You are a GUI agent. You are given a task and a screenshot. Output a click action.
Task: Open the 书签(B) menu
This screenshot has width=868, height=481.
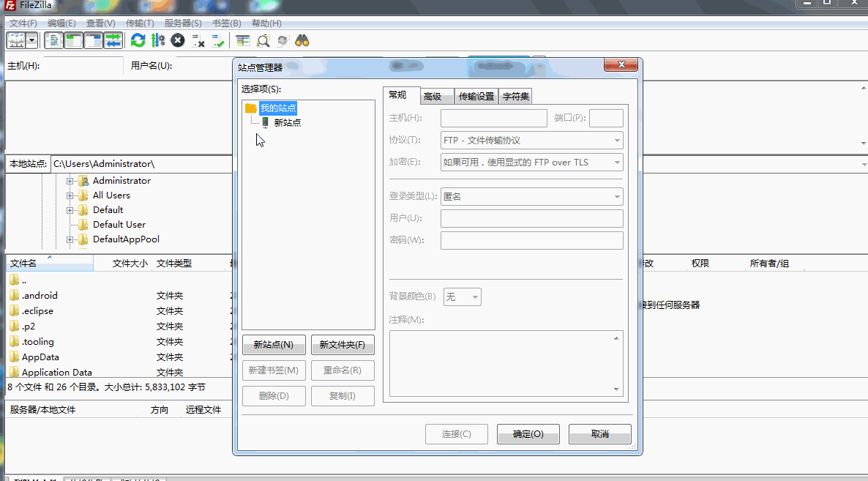point(226,23)
